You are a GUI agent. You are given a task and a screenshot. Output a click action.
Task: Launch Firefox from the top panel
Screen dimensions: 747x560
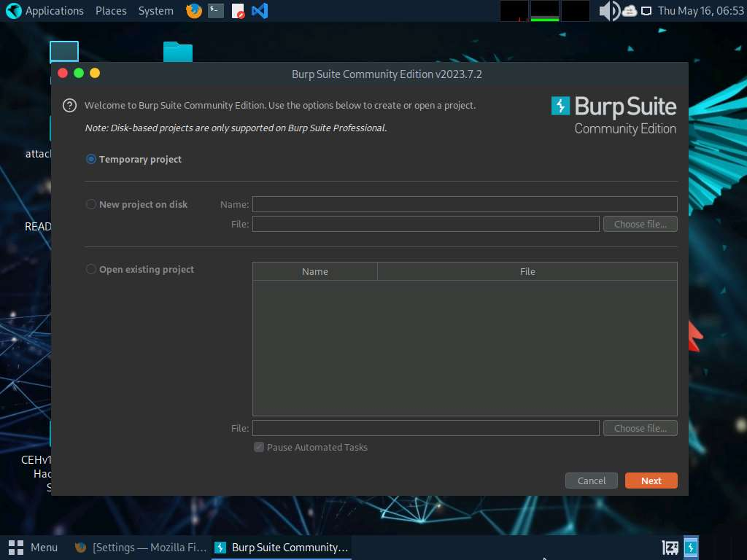tap(194, 11)
